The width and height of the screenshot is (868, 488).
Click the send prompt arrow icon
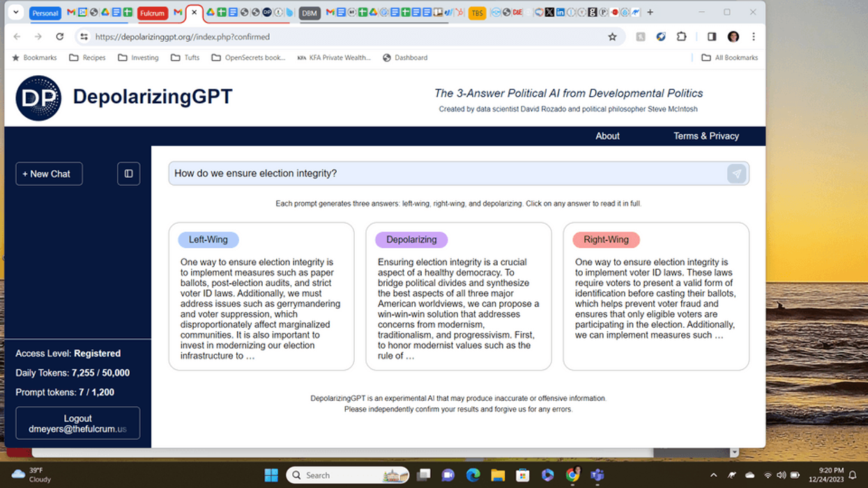pos(736,174)
